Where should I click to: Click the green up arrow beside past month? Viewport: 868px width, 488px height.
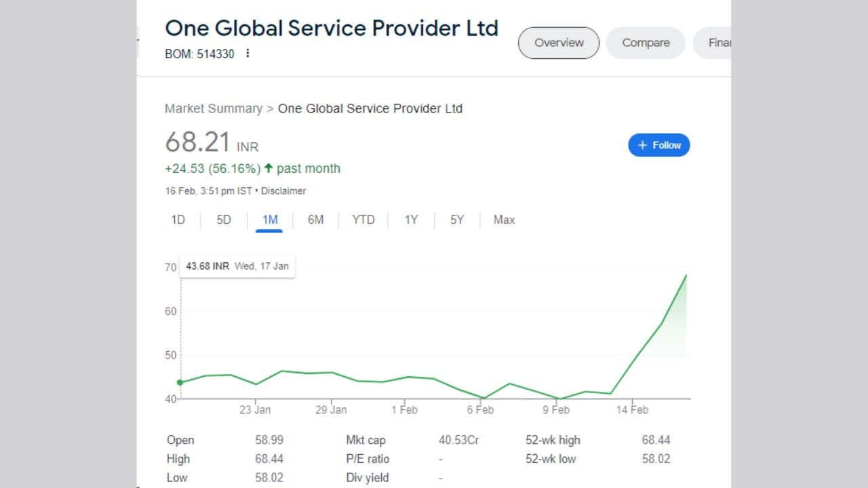click(x=269, y=168)
